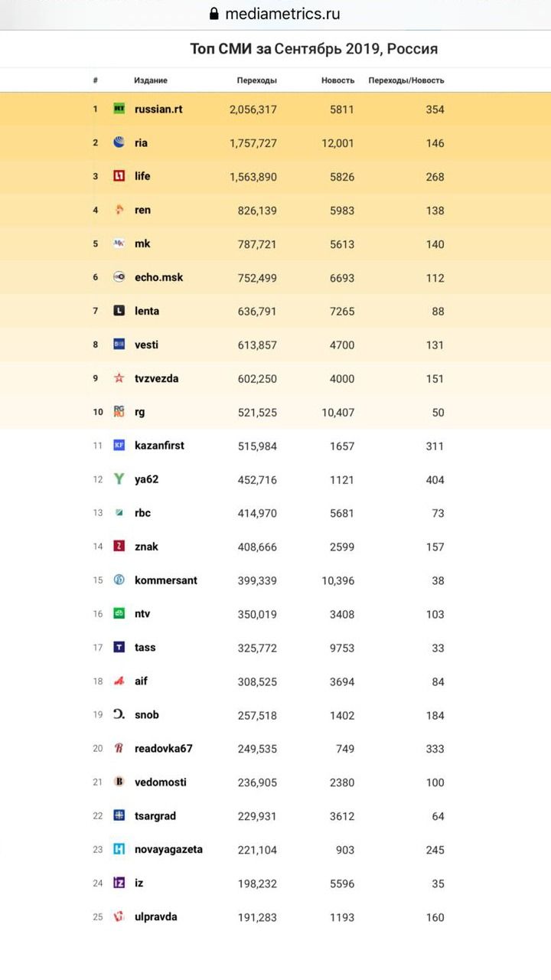Tap the mediametrics.ru address bar
551x980 pixels.
coord(282,15)
